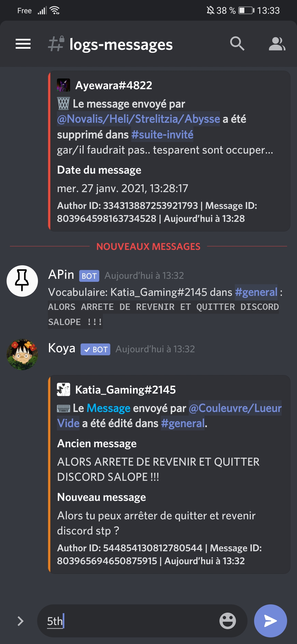Tap the search magnifier icon
Viewport: 297px width, 644px height.
pos(237,43)
